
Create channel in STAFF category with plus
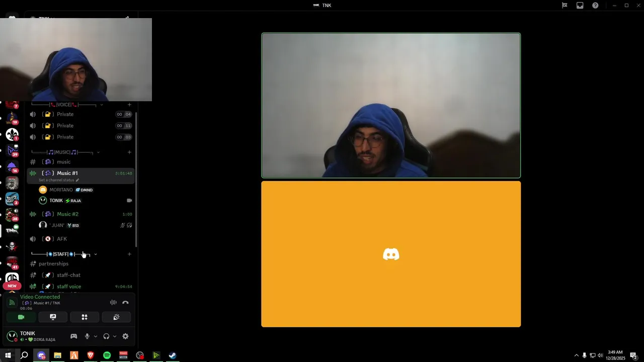click(x=129, y=254)
